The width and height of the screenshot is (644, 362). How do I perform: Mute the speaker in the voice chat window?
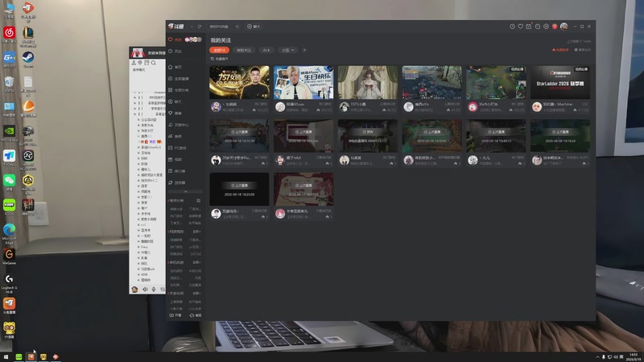coord(145,290)
